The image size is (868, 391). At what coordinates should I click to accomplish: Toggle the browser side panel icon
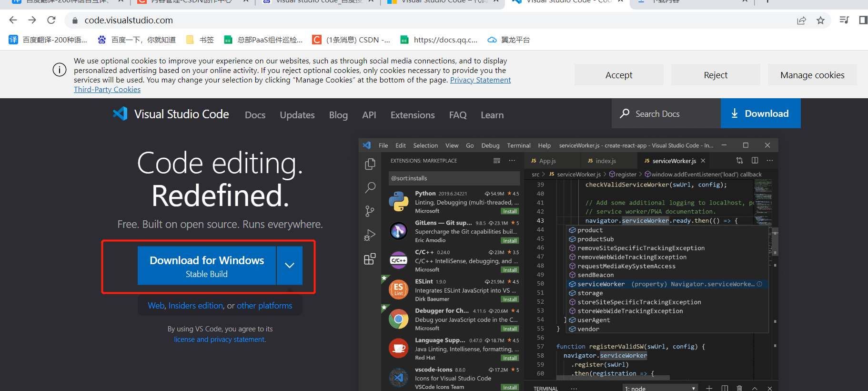point(863,20)
